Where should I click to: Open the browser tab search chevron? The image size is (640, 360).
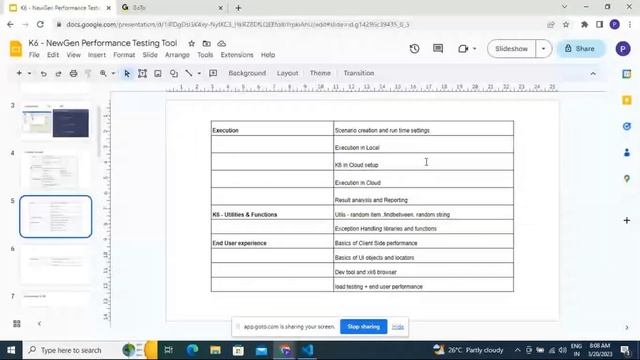point(564,7)
